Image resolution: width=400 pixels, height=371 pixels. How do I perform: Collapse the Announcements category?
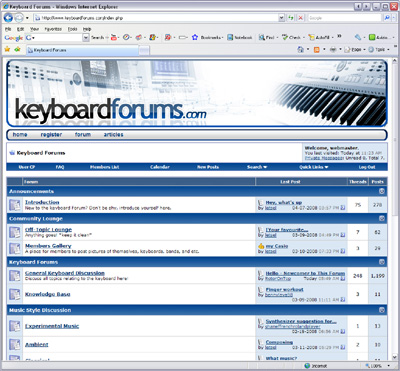[382, 191]
